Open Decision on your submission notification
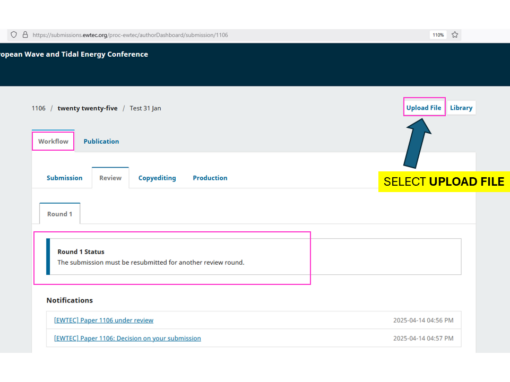The width and height of the screenshot is (510, 382). pos(127,338)
